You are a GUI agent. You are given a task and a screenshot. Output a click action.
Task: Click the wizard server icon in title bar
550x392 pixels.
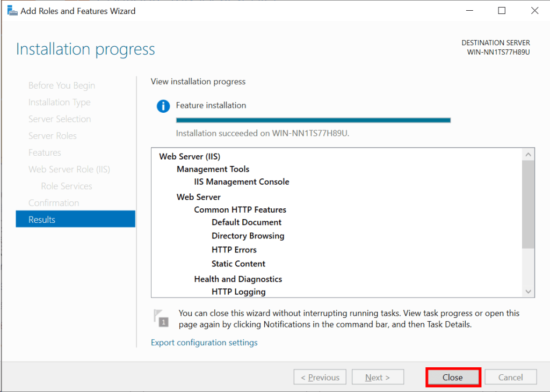(x=12, y=11)
